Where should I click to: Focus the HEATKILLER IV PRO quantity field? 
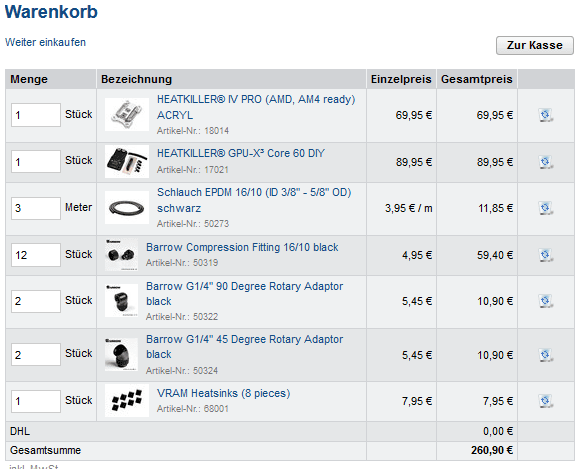36,115
